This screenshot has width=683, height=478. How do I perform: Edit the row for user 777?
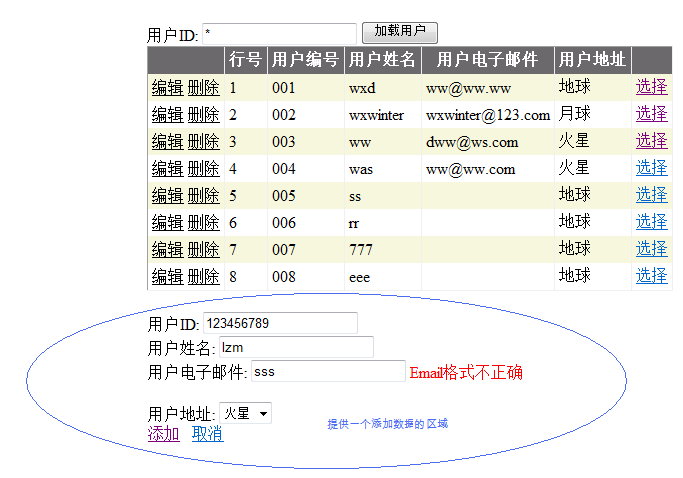click(x=168, y=250)
